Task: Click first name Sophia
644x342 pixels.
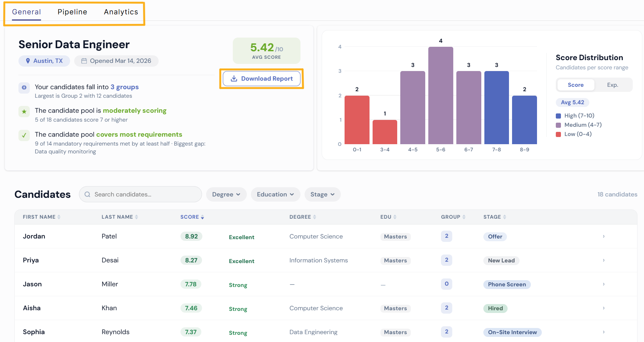Action: pos(34,332)
